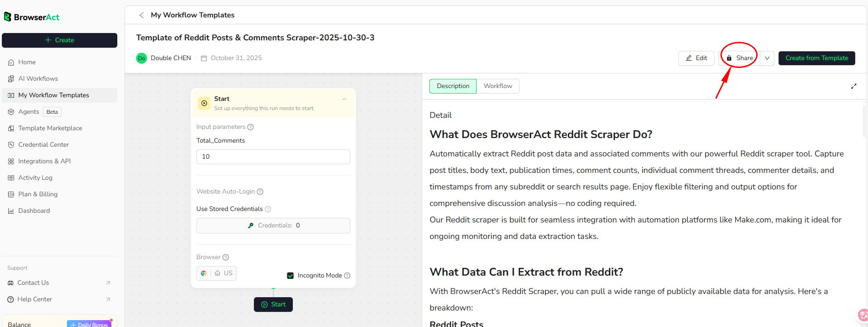Click the BrowserAct logo
The width and height of the screenshot is (868, 327).
(32, 17)
